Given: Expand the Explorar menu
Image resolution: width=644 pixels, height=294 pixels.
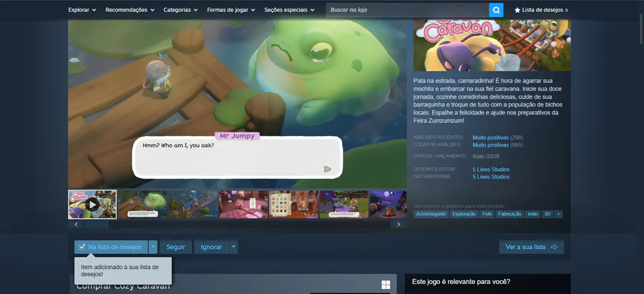Looking at the screenshot, I should [82, 10].
